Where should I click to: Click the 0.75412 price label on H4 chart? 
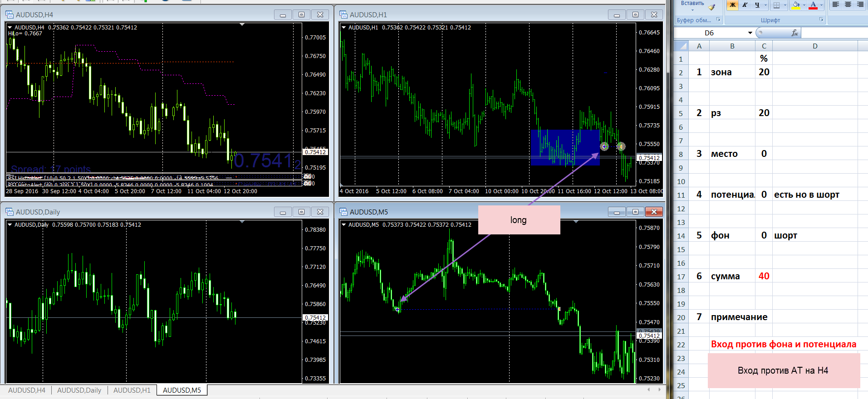pos(315,152)
